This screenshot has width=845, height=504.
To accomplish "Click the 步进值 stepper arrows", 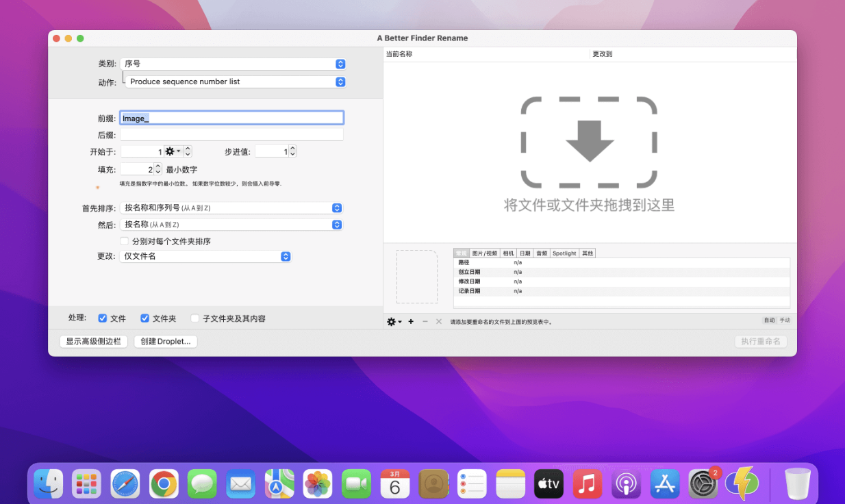I will (293, 151).
